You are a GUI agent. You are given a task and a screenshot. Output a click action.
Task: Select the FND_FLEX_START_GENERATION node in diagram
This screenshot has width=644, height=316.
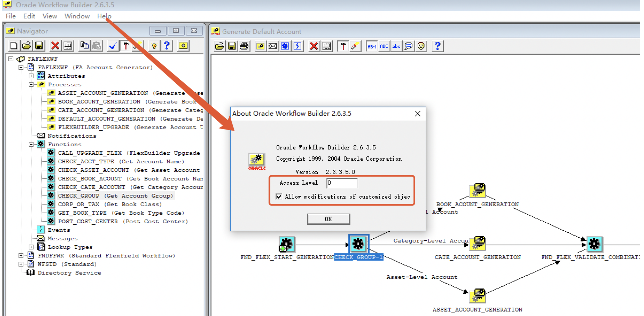[x=287, y=244]
